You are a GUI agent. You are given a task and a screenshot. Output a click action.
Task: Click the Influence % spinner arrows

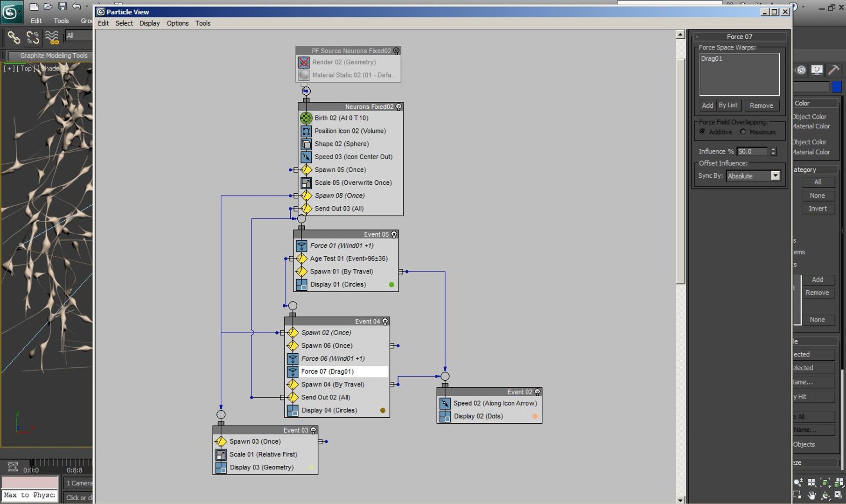pyautogui.click(x=773, y=151)
